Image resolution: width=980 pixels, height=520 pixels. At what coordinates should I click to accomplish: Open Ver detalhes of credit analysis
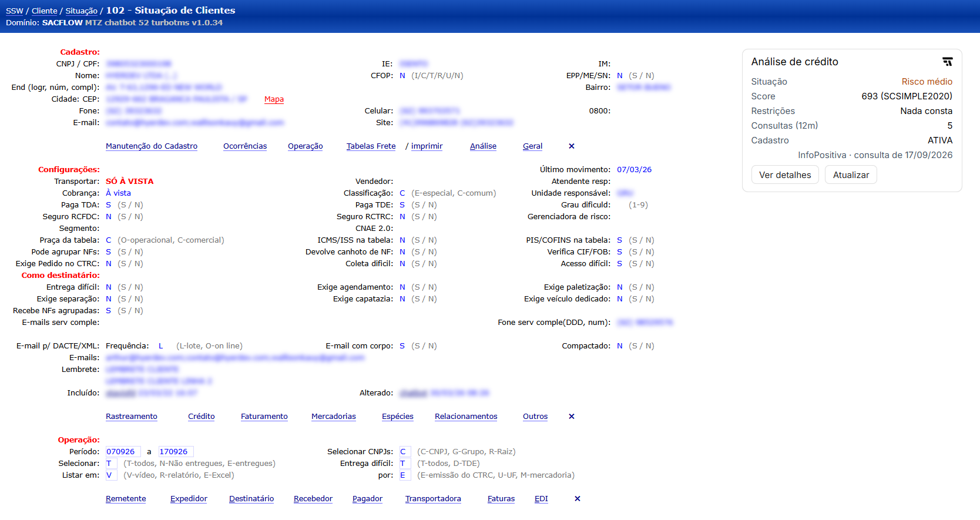785,175
